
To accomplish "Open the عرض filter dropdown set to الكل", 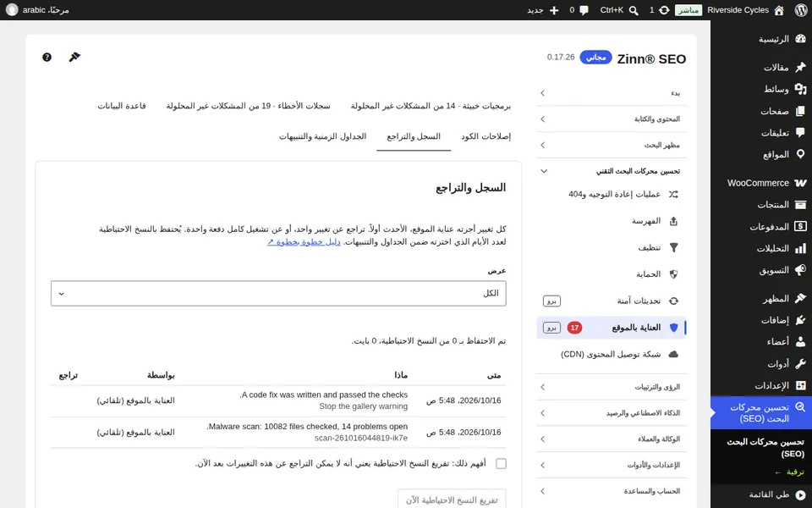I will pyautogui.click(x=278, y=294).
